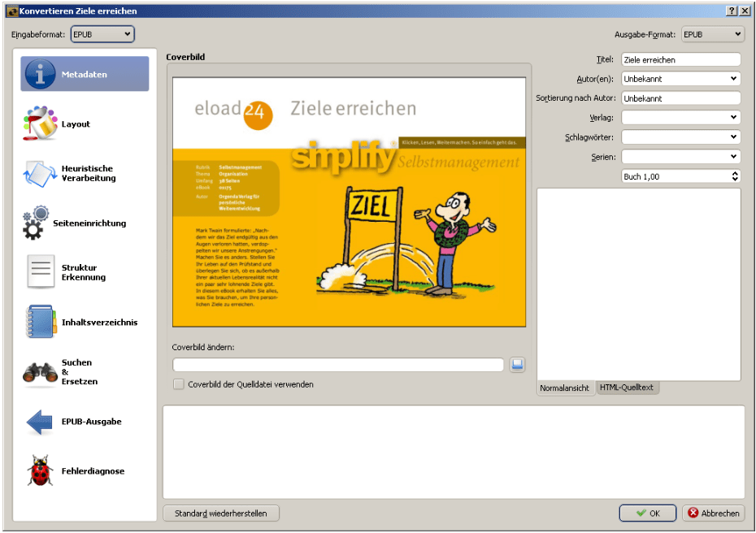756x533 pixels.
Task: Select the Layout paint bucket icon
Action: point(40,124)
